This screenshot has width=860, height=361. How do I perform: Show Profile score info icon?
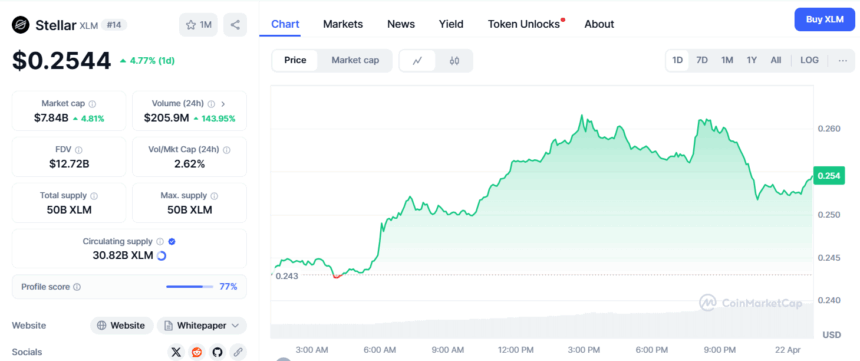pyautogui.click(x=77, y=287)
